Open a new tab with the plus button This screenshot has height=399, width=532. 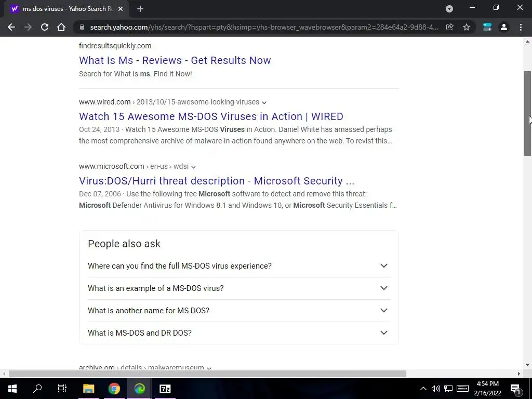point(140,9)
